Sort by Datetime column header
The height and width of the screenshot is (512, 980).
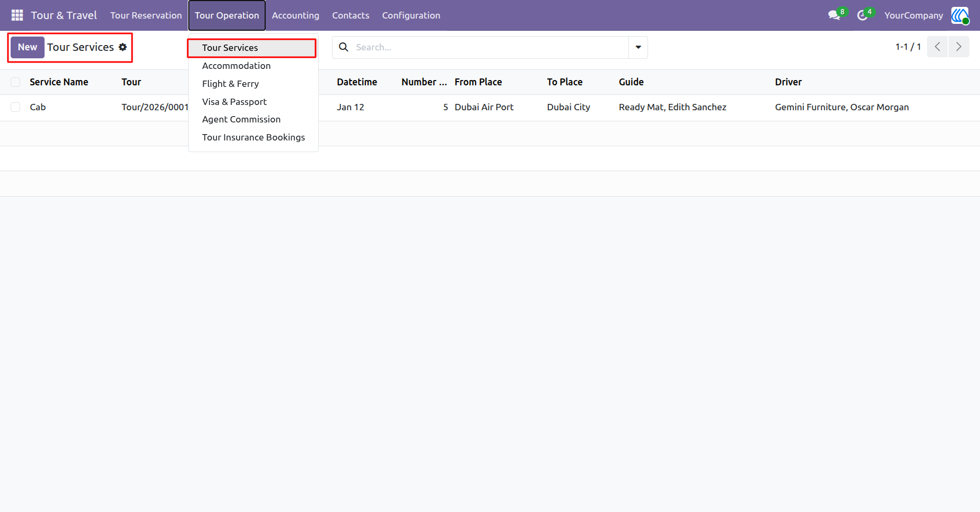357,82
